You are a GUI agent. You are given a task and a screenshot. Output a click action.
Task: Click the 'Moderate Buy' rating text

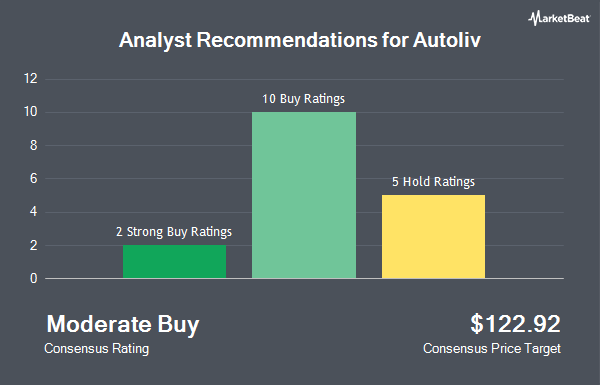(x=123, y=325)
